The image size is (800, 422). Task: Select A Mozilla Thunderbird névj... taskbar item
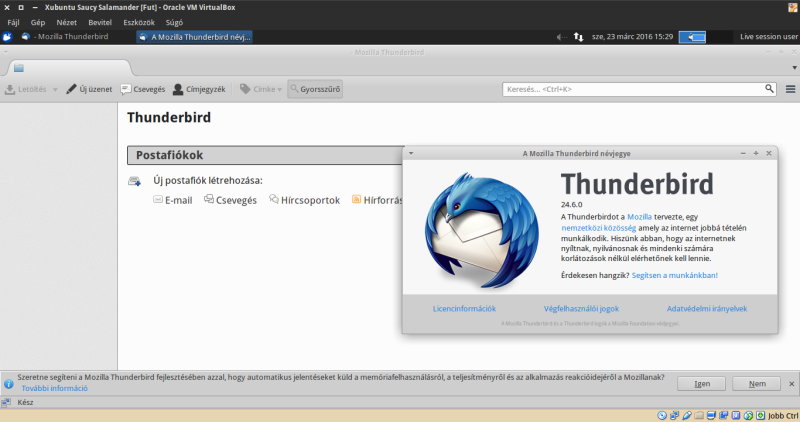pyautogui.click(x=194, y=37)
